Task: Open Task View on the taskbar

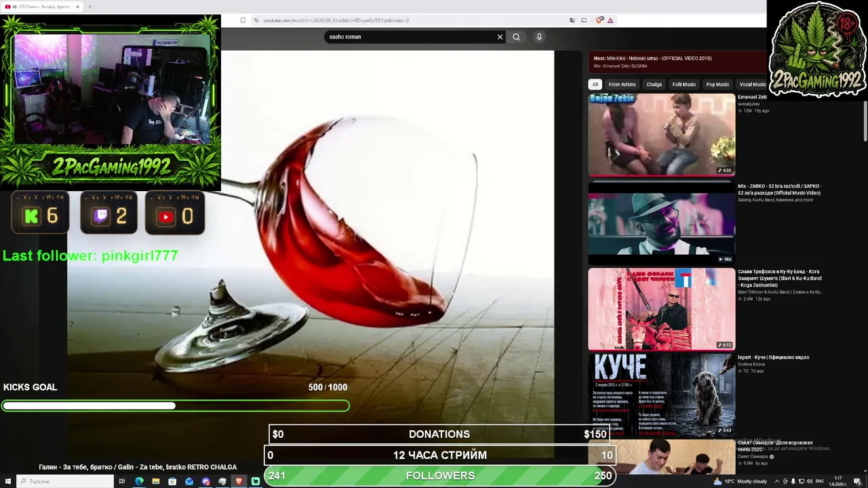Action: coord(122,481)
